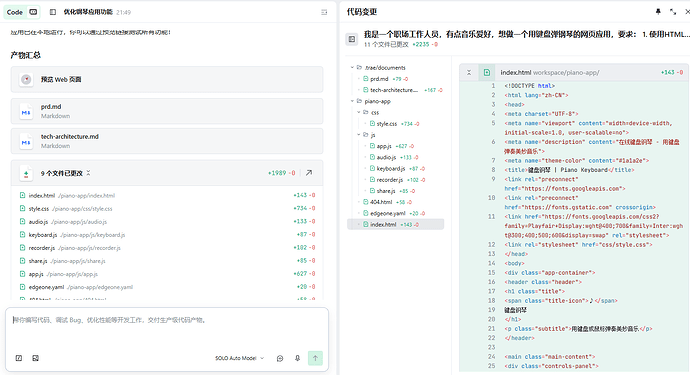Click the slash command icon in chat box
Viewport: 690px width, 375px height.
pyautogui.click(x=19, y=358)
